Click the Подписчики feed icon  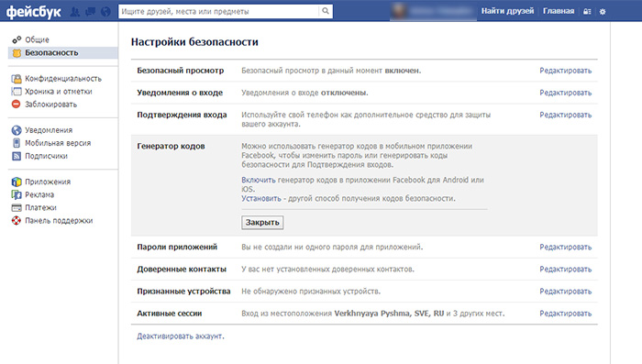(17, 156)
